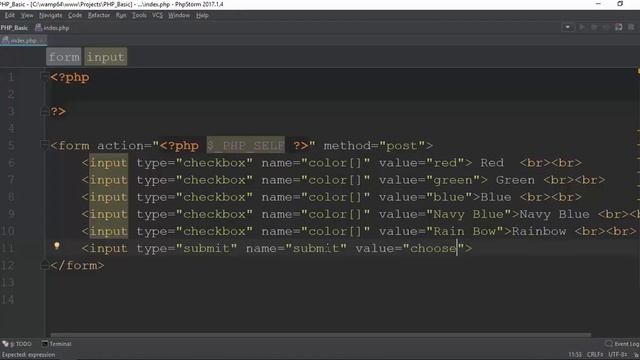
Task: Open the Edit menu
Action: click(10, 16)
